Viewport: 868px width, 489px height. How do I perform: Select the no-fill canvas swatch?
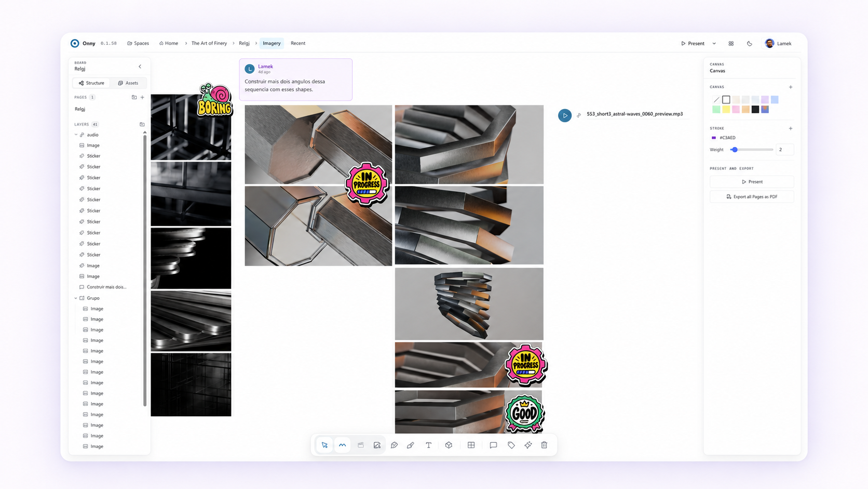tap(716, 100)
